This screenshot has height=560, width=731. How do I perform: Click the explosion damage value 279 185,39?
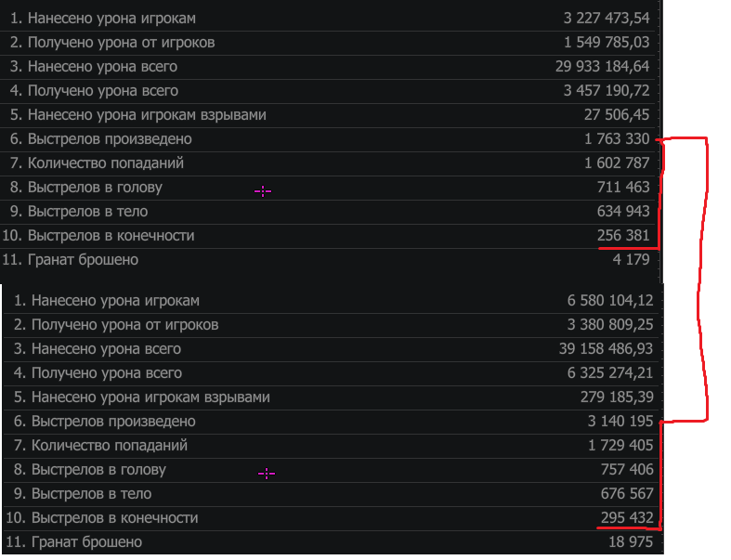[x=617, y=397]
